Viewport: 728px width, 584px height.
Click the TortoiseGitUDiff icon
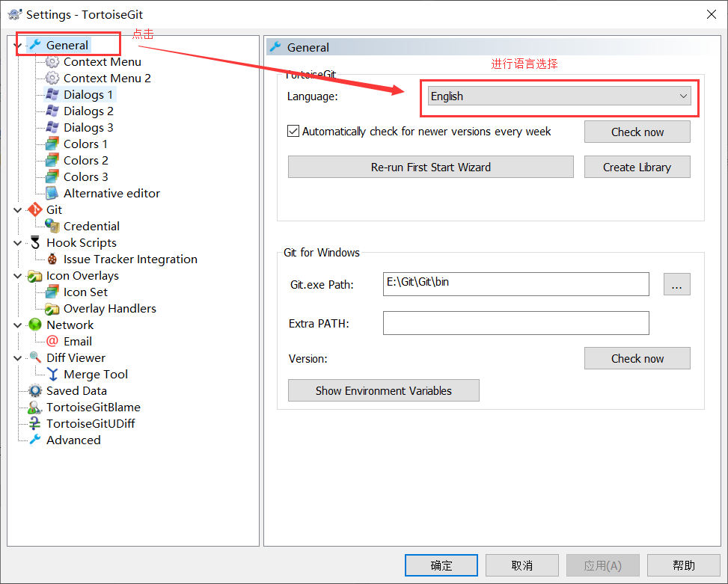tap(35, 423)
